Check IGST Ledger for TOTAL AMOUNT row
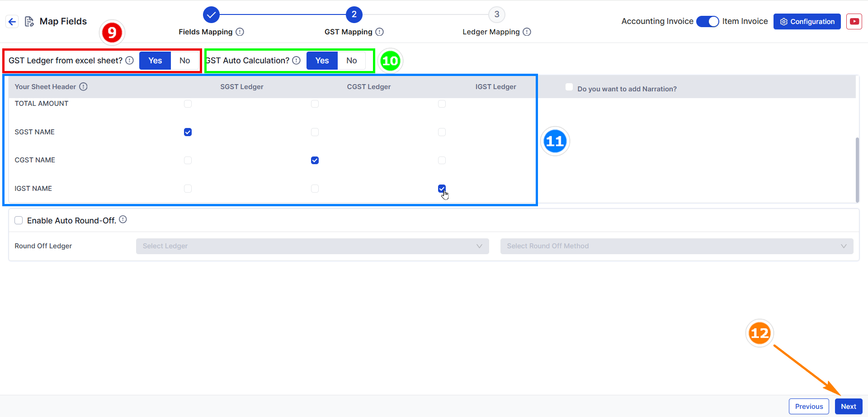Viewport: 868px width, 417px height. pyautogui.click(x=442, y=104)
